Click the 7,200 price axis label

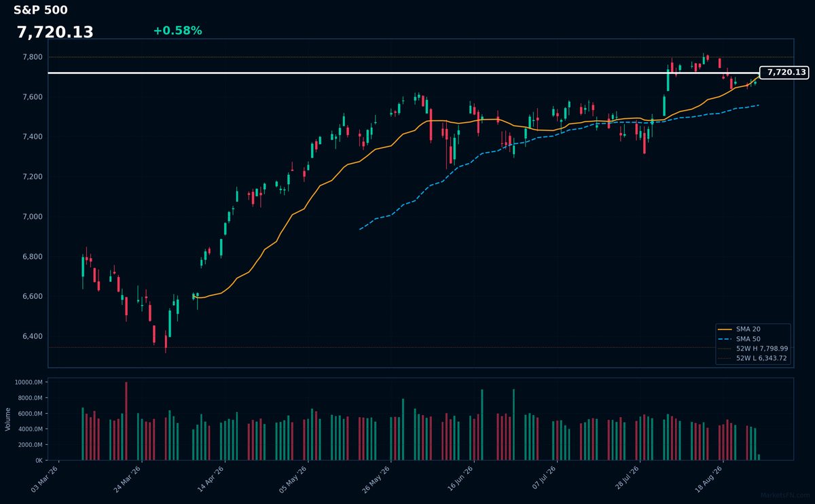point(33,177)
